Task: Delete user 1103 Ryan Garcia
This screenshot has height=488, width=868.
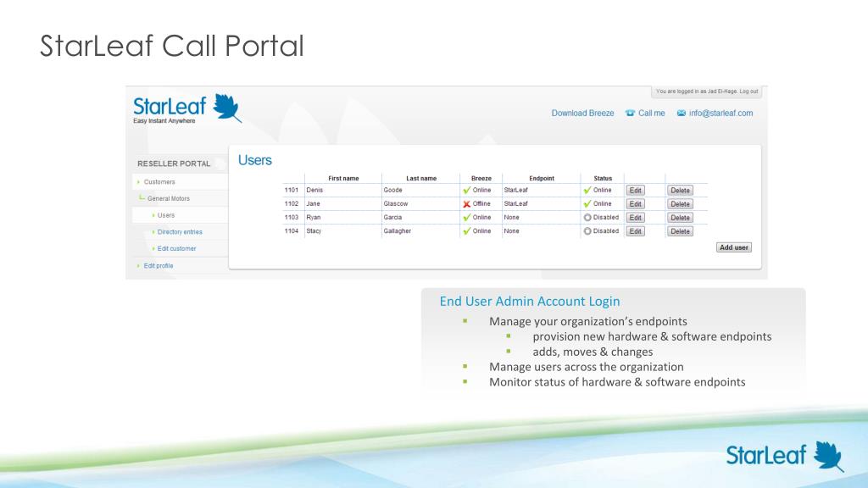Action: pos(680,218)
